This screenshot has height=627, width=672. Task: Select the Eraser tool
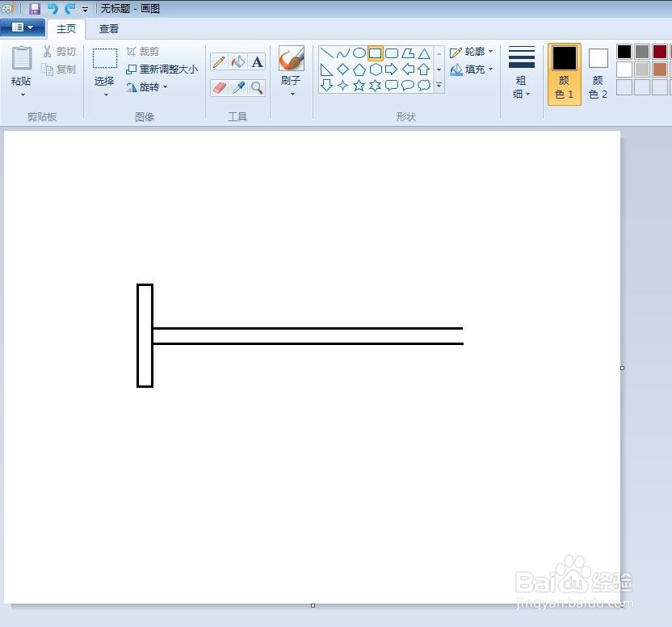tap(219, 88)
